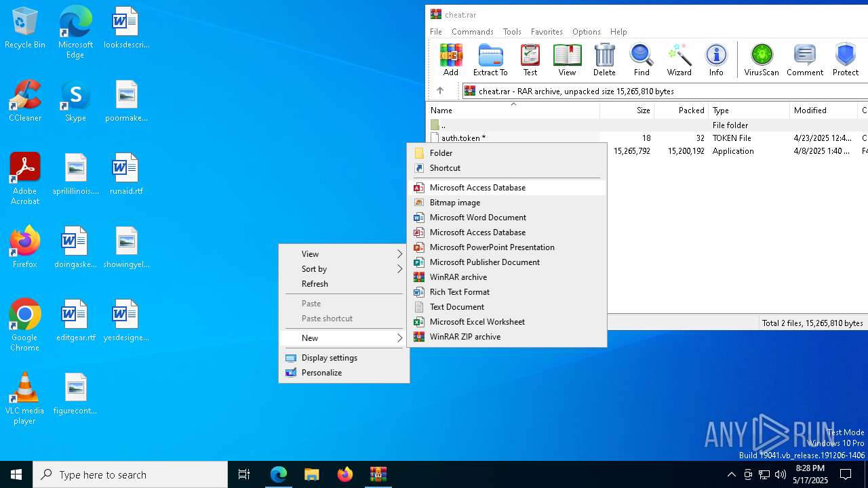868x488 pixels.
Task: Open Task View on the taskbar
Action: 244,474
